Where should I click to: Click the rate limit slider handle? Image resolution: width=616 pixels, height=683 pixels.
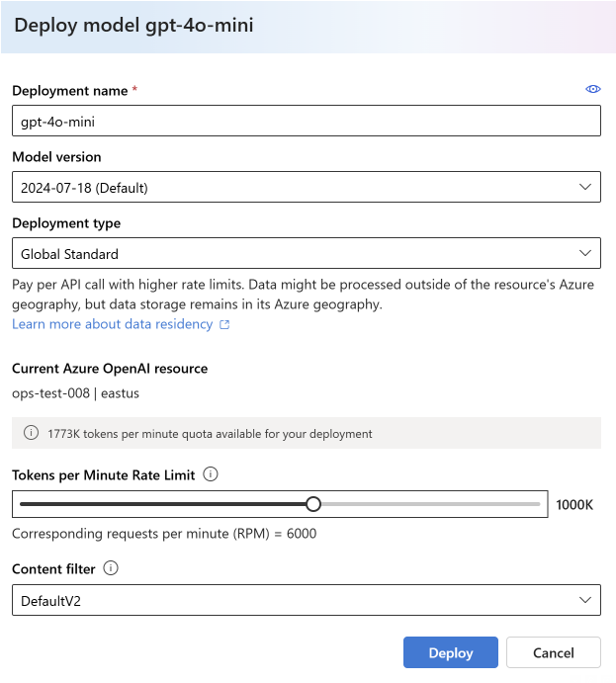[x=313, y=504]
